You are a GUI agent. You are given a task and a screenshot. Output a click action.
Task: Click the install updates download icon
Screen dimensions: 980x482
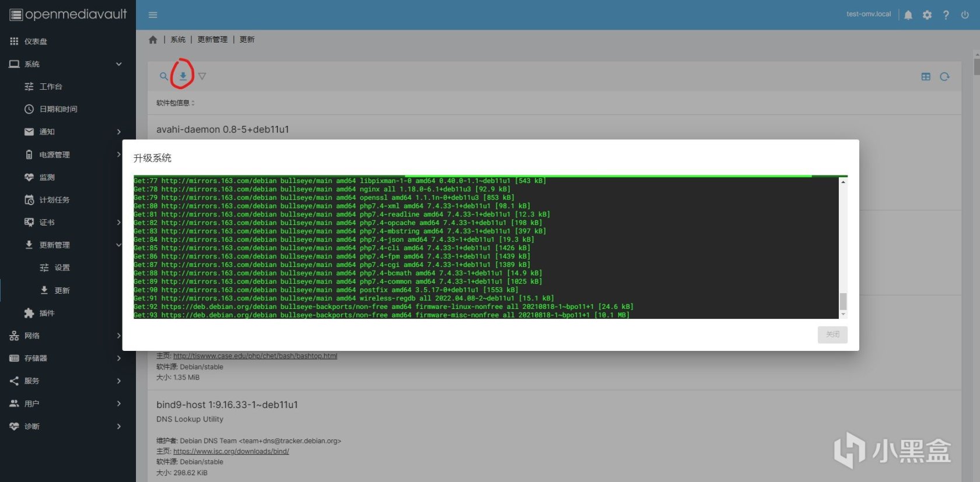183,76
